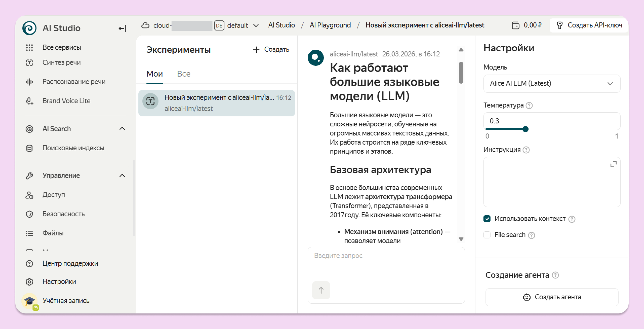Click the Центр поддержки question icon
The height and width of the screenshot is (329, 644).
point(29,263)
